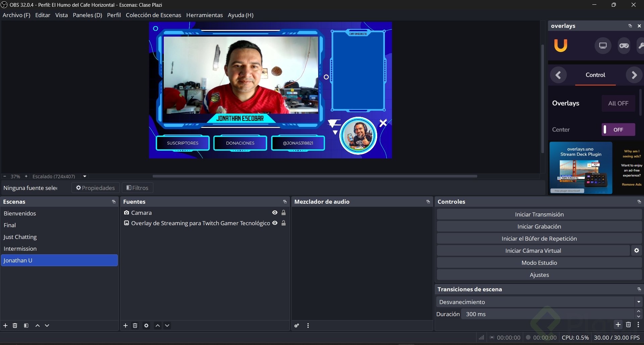This screenshot has width=644, height=345.
Task: Float the overlays dock panel
Action: tap(630, 26)
